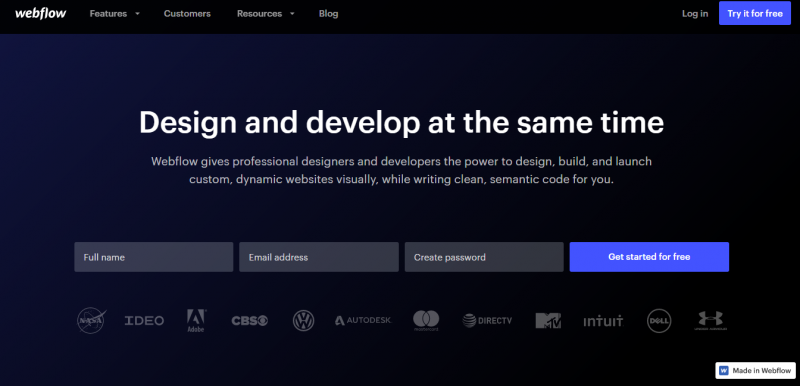Click Get started for free button
The image size is (800, 386).
point(649,257)
